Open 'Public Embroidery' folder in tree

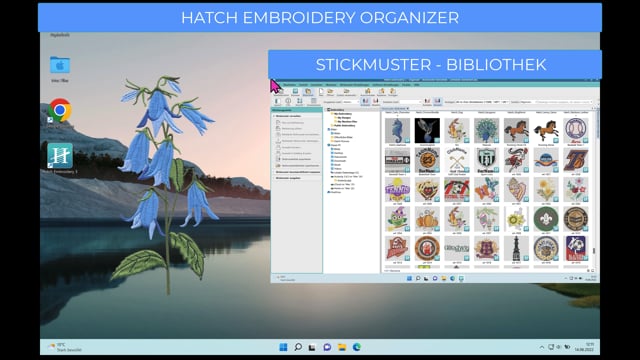click(344, 125)
